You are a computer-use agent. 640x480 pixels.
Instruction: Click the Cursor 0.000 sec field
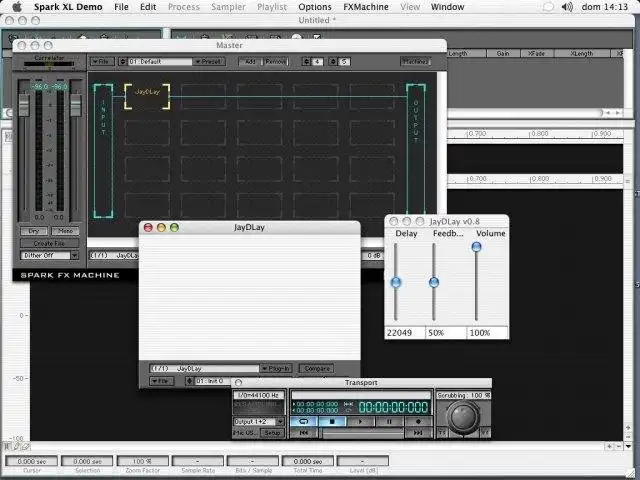(31, 461)
